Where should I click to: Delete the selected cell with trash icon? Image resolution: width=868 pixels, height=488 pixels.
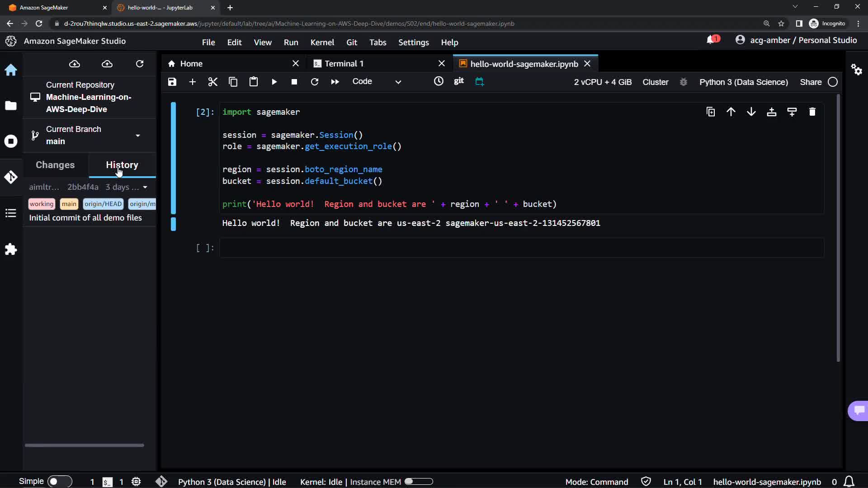(812, 112)
